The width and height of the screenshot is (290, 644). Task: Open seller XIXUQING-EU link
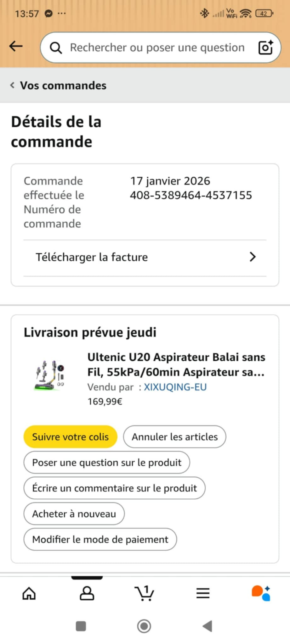175,387
